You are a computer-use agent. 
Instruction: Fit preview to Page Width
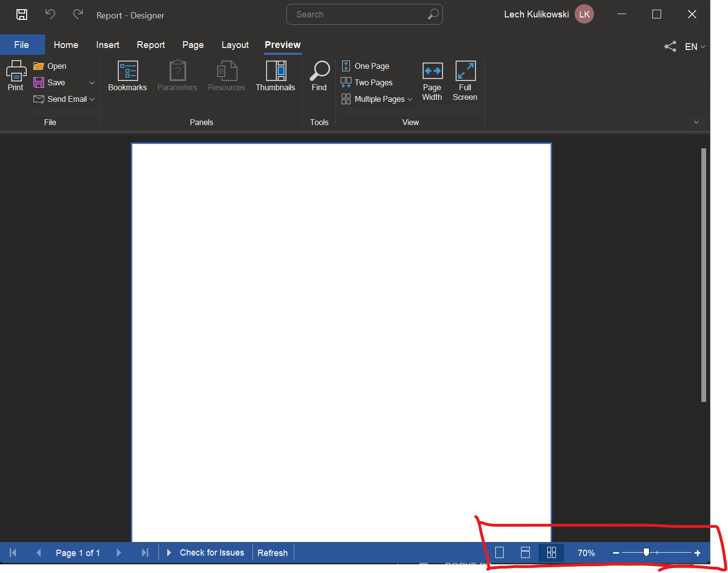(432, 80)
